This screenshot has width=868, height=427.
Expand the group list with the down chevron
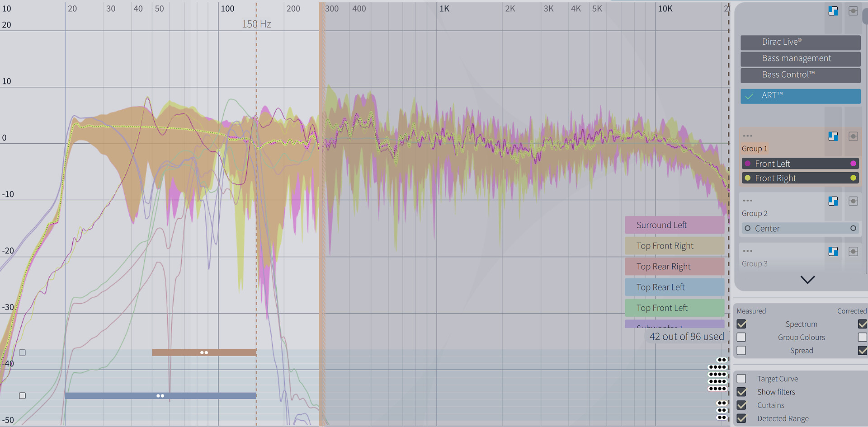pyautogui.click(x=807, y=280)
